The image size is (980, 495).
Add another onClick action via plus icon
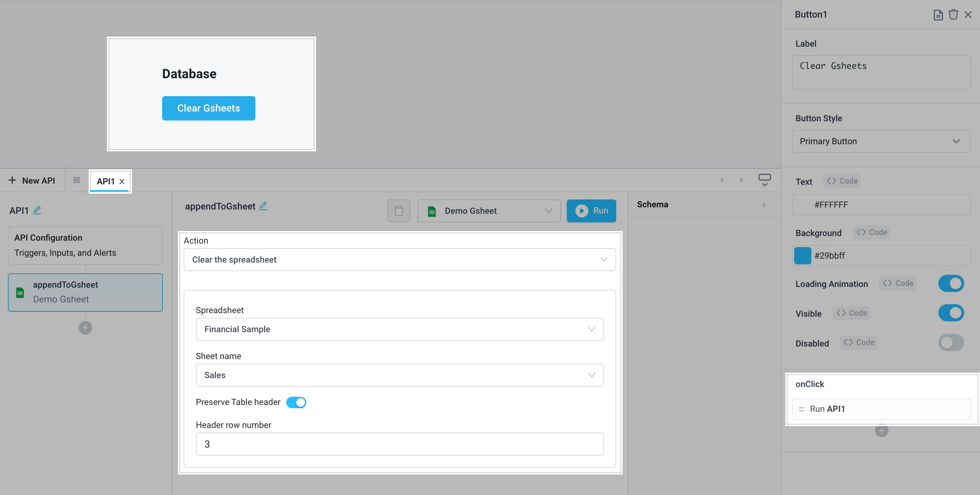(881, 430)
